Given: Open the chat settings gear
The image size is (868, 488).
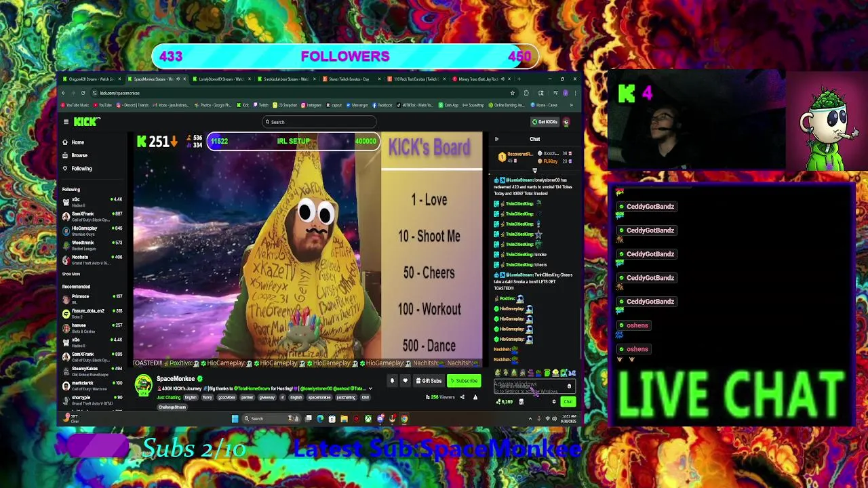Looking at the screenshot, I should click(x=554, y=402).
